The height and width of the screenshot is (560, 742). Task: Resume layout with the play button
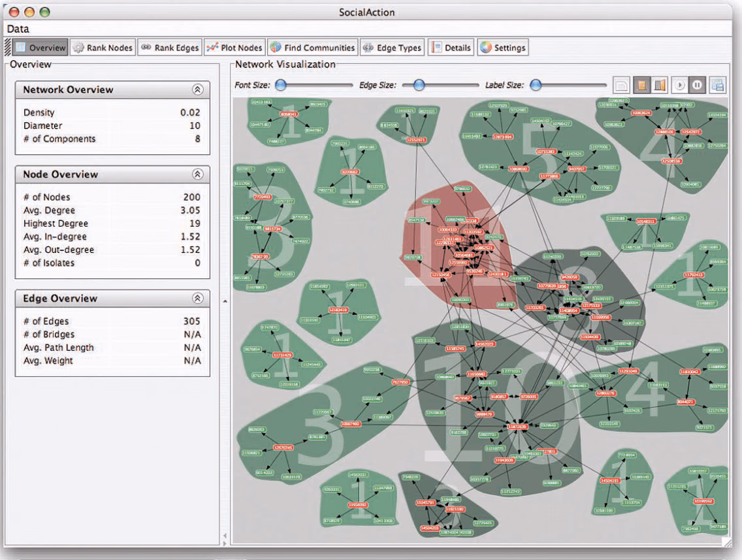coord(679,85)
